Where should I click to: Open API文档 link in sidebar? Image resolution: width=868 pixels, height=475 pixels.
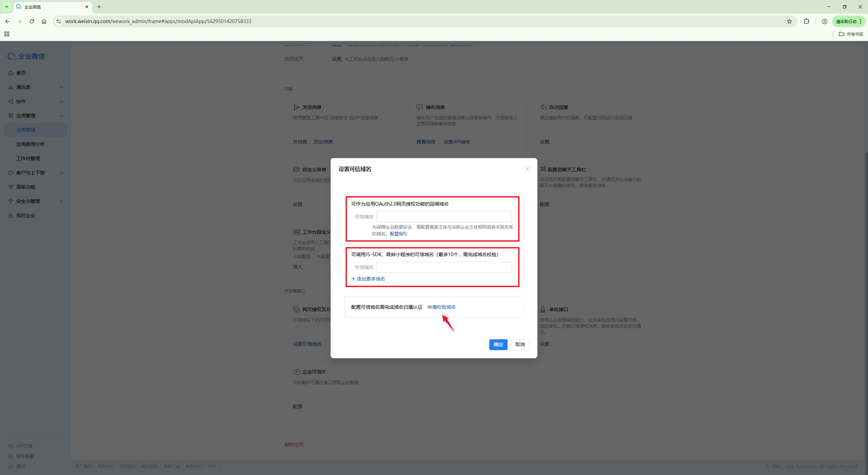(24, 446)
